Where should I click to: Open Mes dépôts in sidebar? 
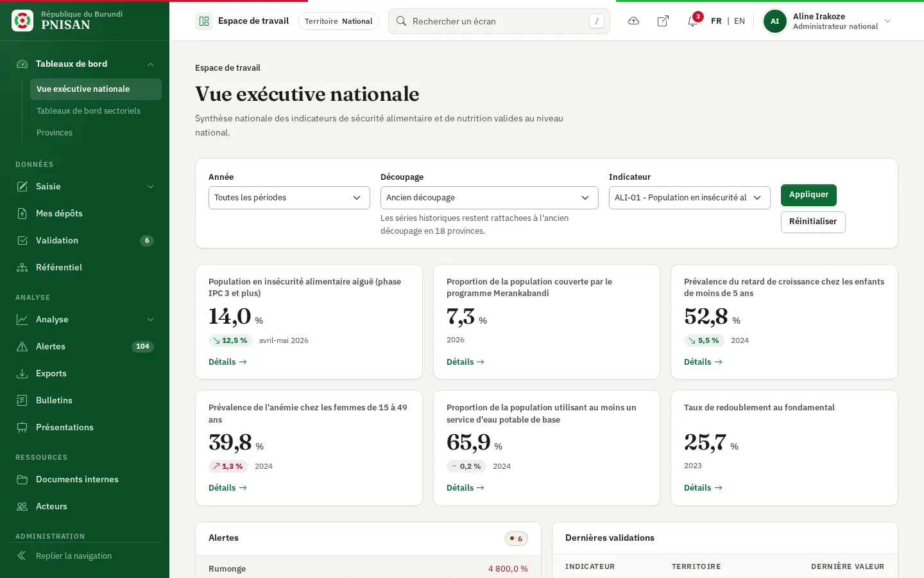[85, 213]
